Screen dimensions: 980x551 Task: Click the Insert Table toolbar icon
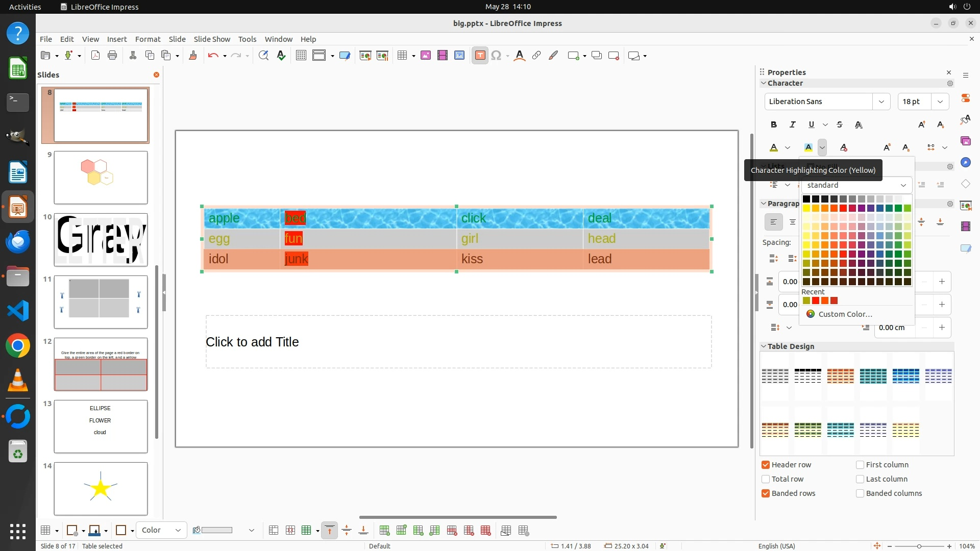(x=402, y=56)
